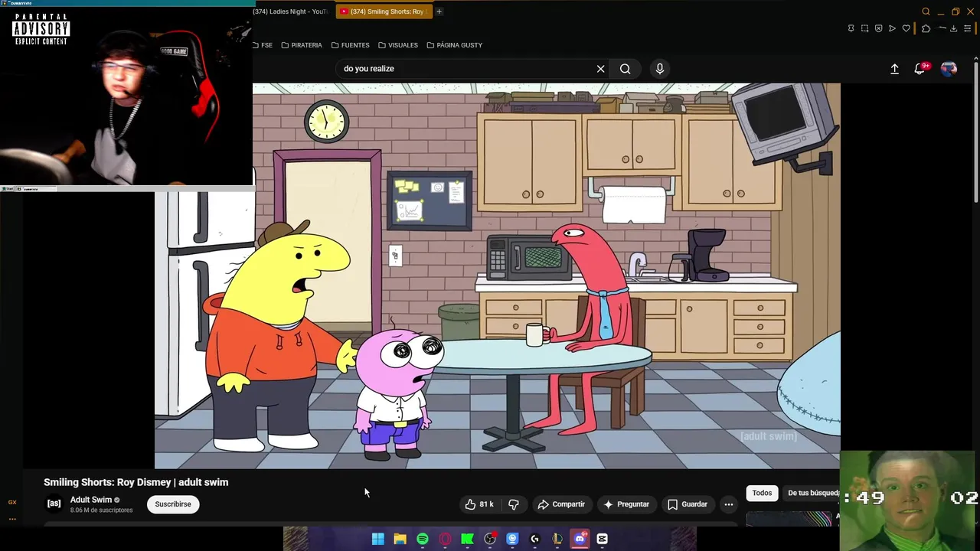980x551 pixels.
Task: Open the PIRATERIA bookmarks folder
Action: click(x=302, y=45)
